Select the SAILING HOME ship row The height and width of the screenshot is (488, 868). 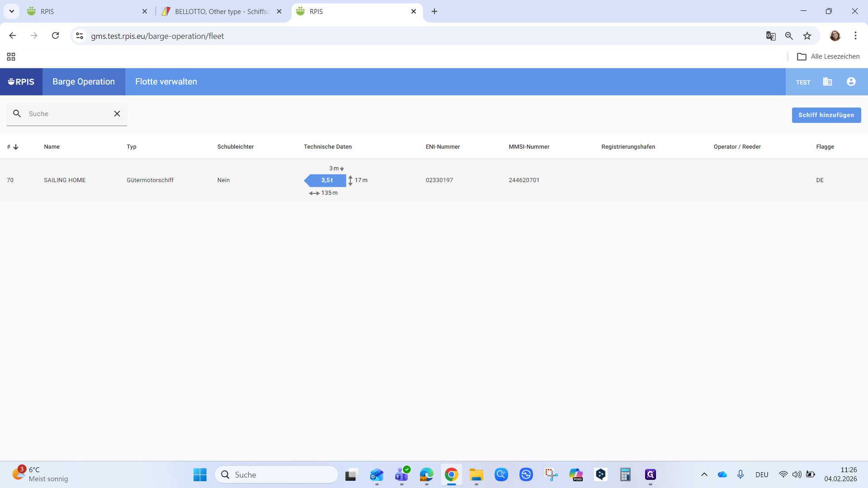pos(65,180)
